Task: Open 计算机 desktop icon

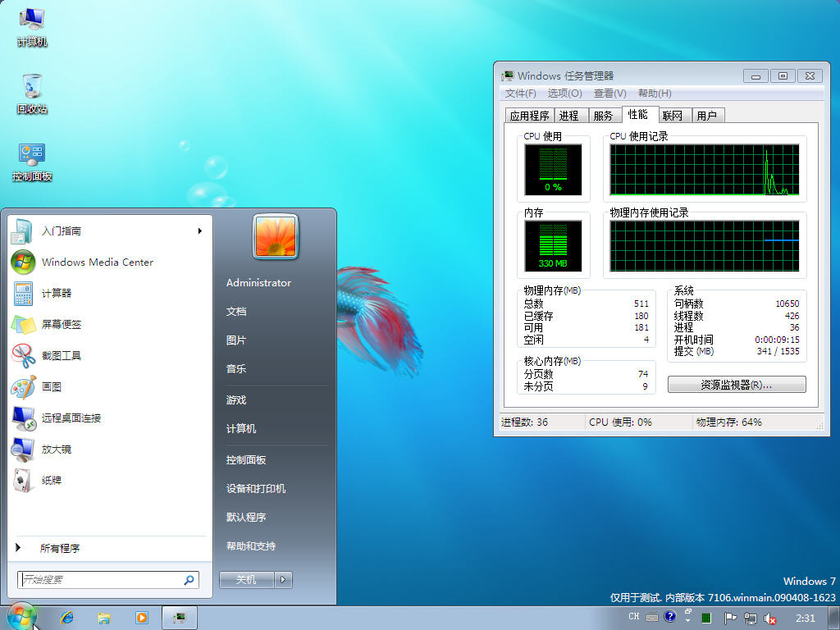Action: click(x=32, y=27)
